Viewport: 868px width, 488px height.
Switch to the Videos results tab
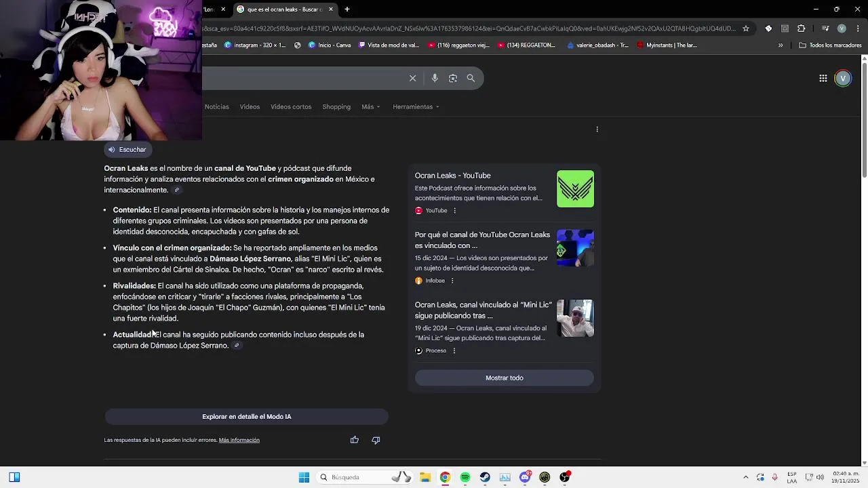coord(250,107)
